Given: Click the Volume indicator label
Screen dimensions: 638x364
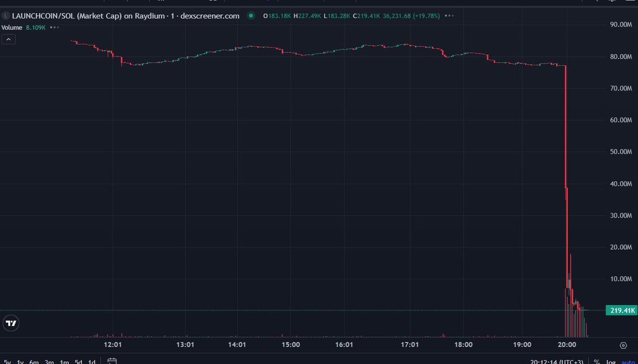Looking at the screenshot, I should [x=12, y=27].
